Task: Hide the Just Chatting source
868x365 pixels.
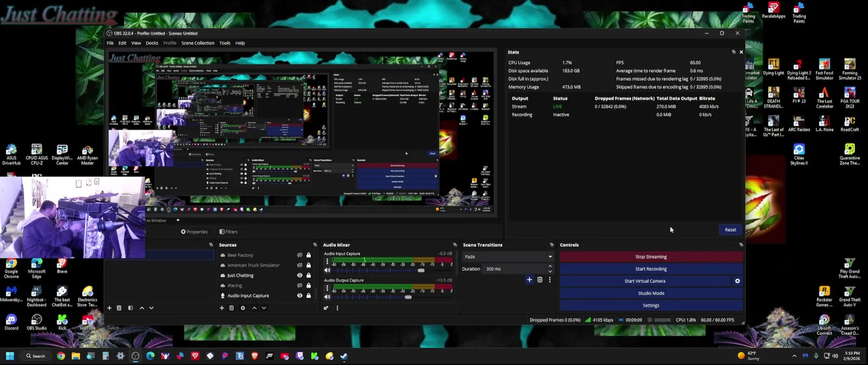Action: click(299, 275)
